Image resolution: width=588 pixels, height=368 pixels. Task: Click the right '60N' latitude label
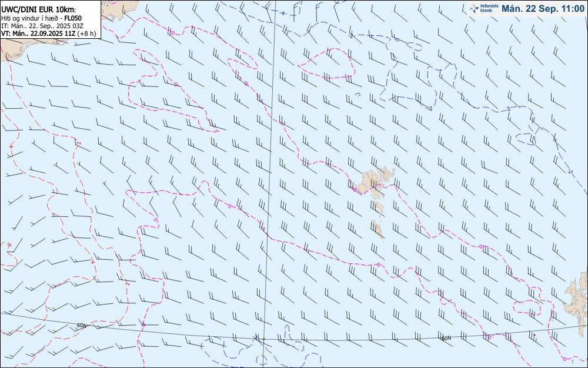pos(446,338)
